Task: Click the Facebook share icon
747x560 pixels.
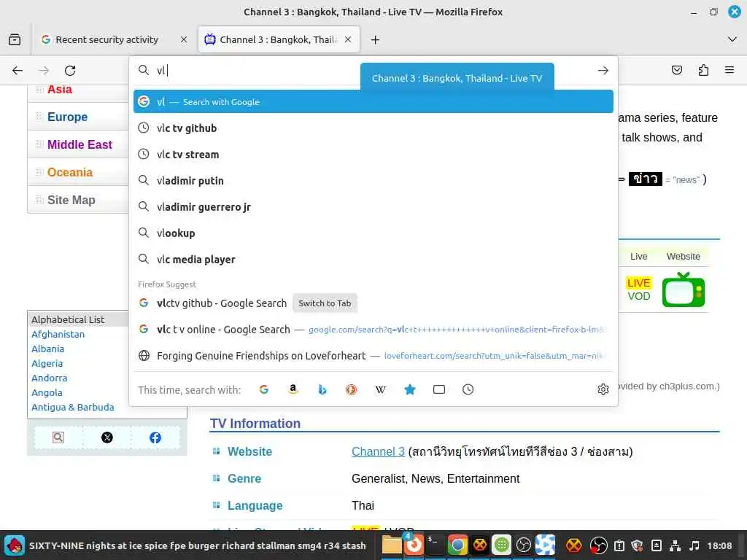Action: [x=155, y=437]
